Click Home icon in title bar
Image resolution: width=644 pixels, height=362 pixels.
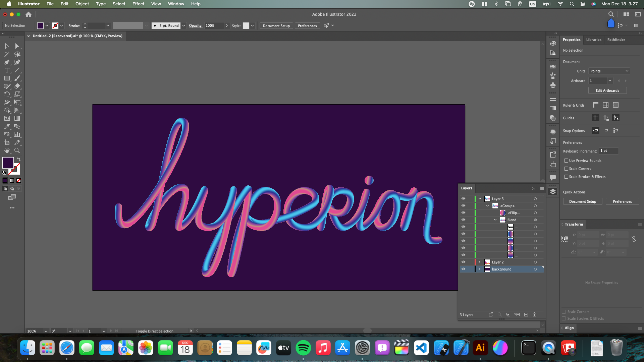pyautogui.click(x=29, y=14)
